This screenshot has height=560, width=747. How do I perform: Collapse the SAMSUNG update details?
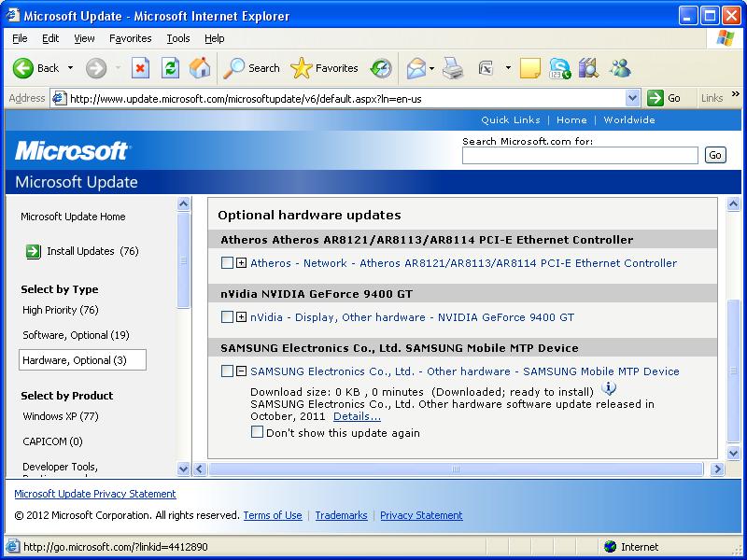[x=242, y=371]
